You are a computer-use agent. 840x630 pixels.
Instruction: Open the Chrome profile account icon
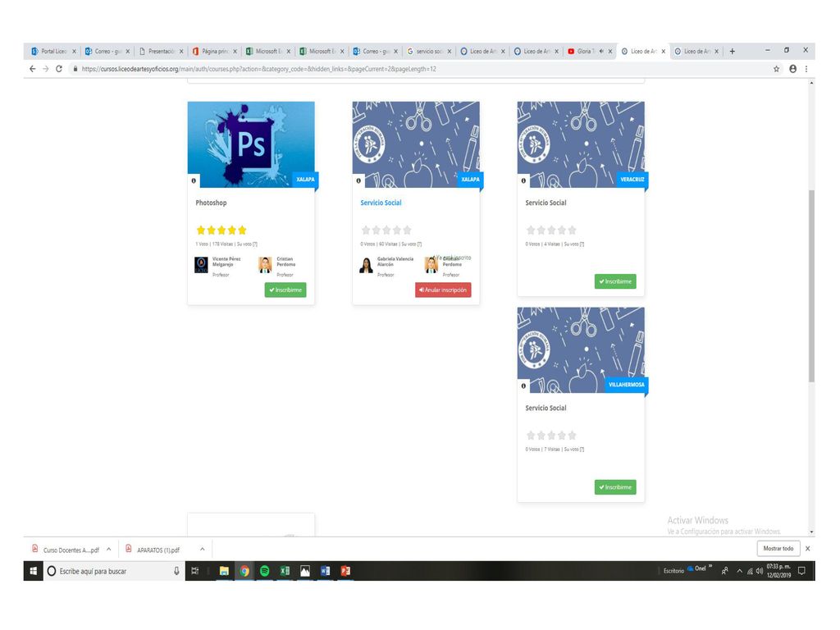(x=793, y=69)
